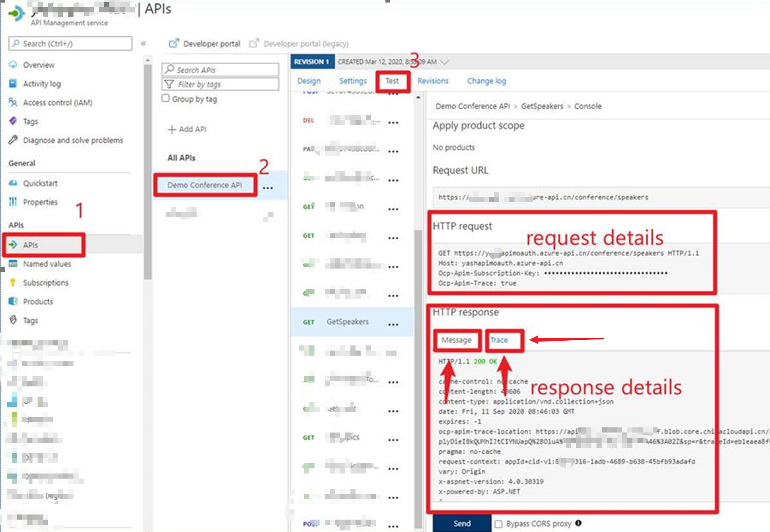Open Diagnose and solve problems wrench icon
This screenshot has height=532, width=770.
tap(13, 140)
